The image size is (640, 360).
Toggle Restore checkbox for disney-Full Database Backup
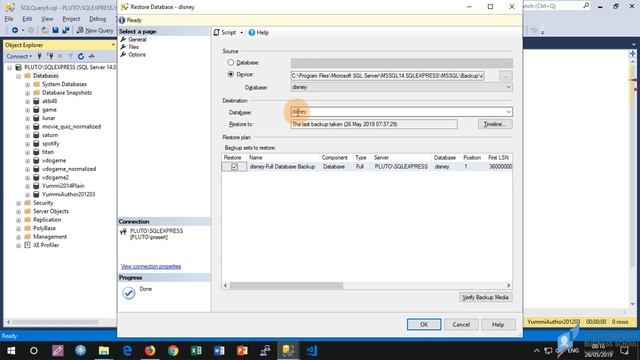click(234, 167)
